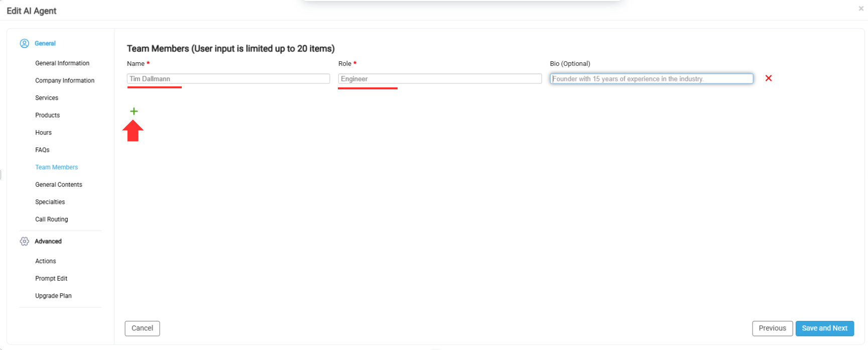Close the Edit AI Agent dialog

(x=860, y=9)
